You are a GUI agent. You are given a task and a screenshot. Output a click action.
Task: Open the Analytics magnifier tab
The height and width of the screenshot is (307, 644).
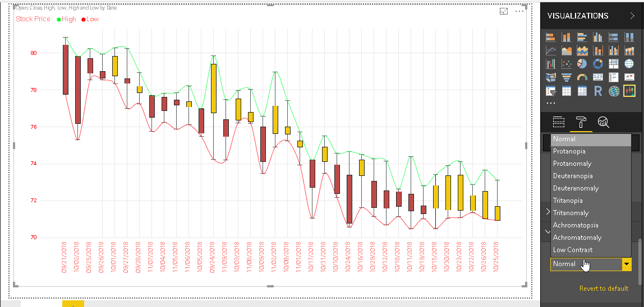coord(603,122)
